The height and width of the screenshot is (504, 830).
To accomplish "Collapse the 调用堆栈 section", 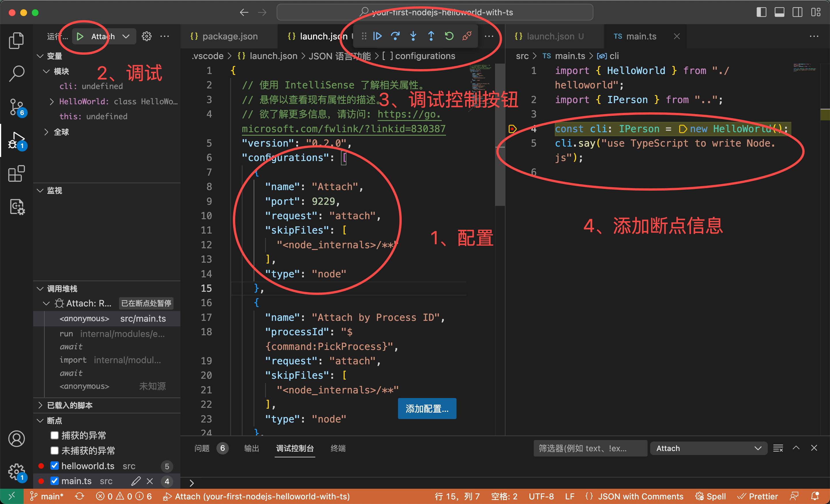I will coord(40,289).
